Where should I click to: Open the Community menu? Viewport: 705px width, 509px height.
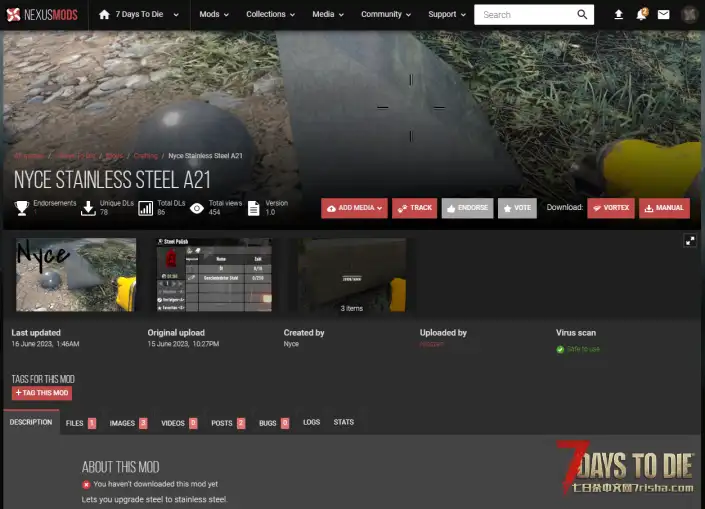pos(386,14)
